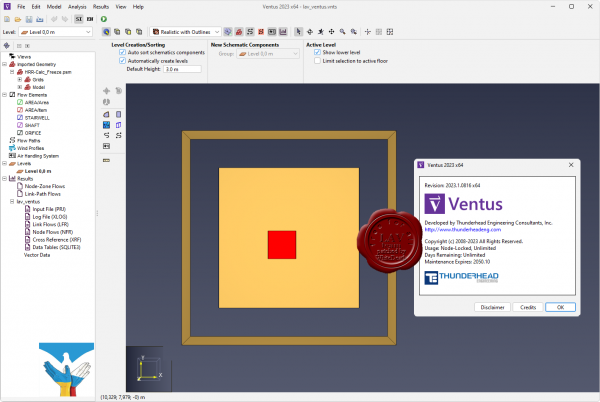Open the Results menu
This screenshot has width=600, height=402.
(x=101, y=7)
